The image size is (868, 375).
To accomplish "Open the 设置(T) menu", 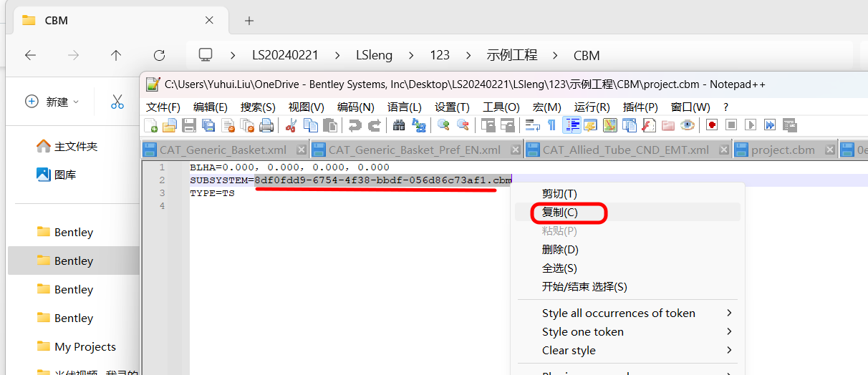I will click(x=453, y=107).
